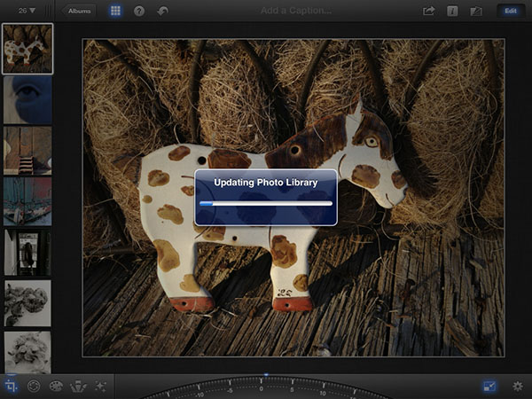
Task: Go back to Albums
Action: (x=79, y=11)
